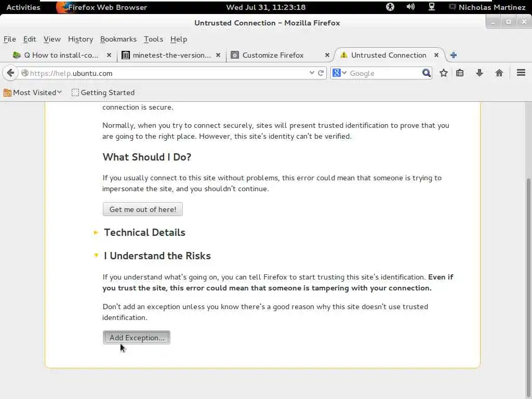
Task: Bookmark this page with the star icon
Action: [444, 73]
